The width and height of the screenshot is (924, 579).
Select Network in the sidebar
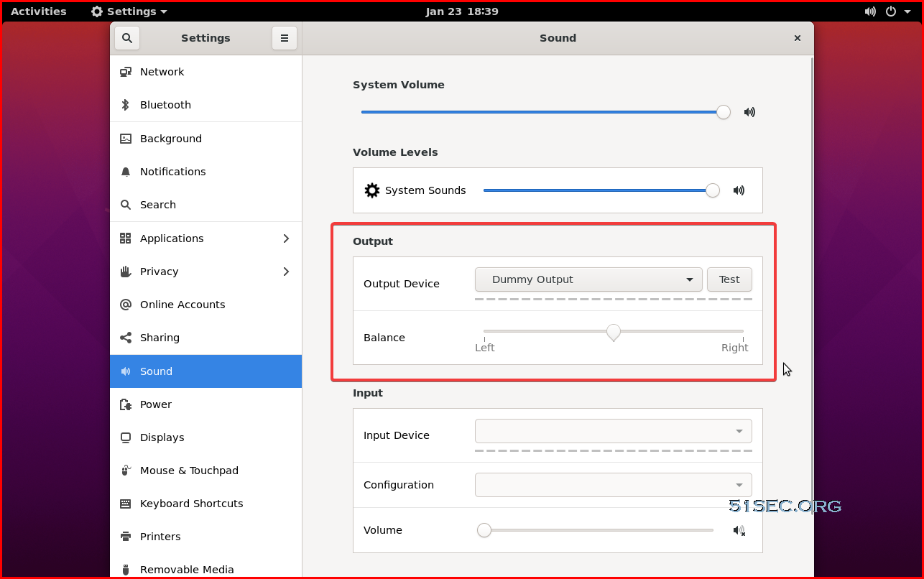point(206,72)
